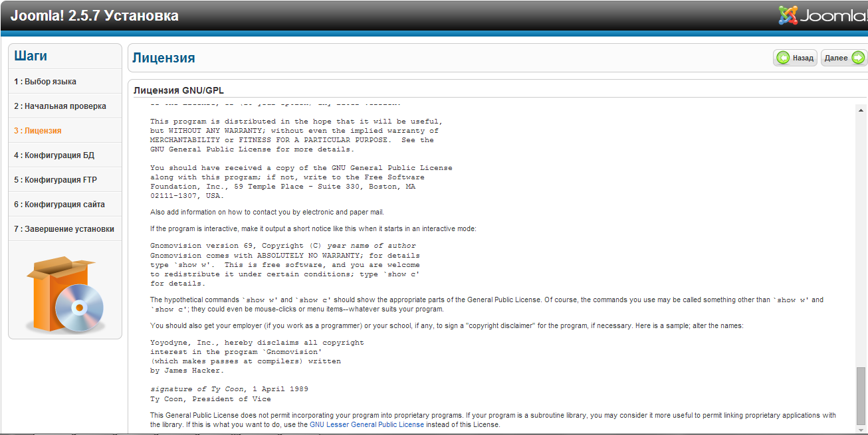Click the line 'Gnomovision version 69, Copyright (C)'
Image resolution: width=868 pixels, height=435 pixels.
coord(283,246)
